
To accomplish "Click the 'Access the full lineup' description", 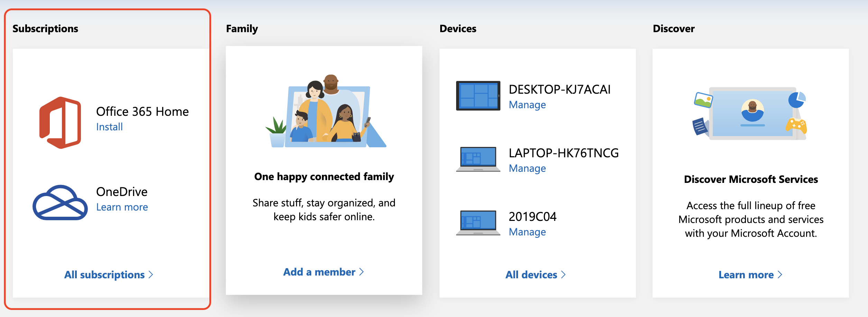I will pyautogui.click(x=751, y=220).
